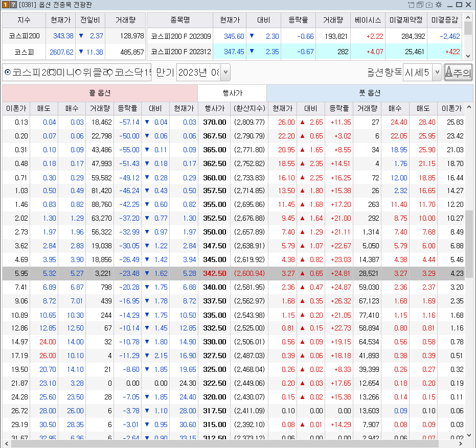
Task: Select the 미니 radio button
Action: [53, 72]
